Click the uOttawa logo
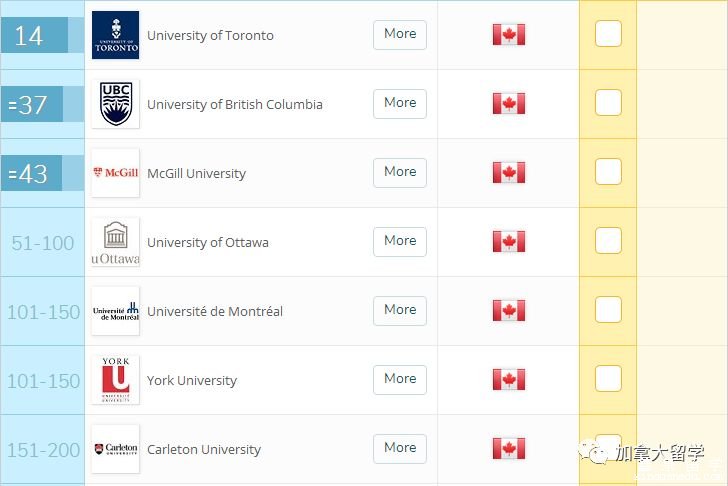728x486 pixels. point(115,242)
